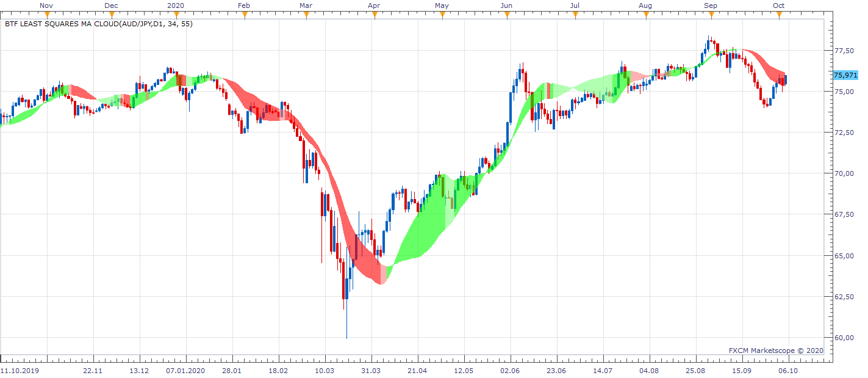
Task: Click the 04.08 date label
Action: click(649, 371)
